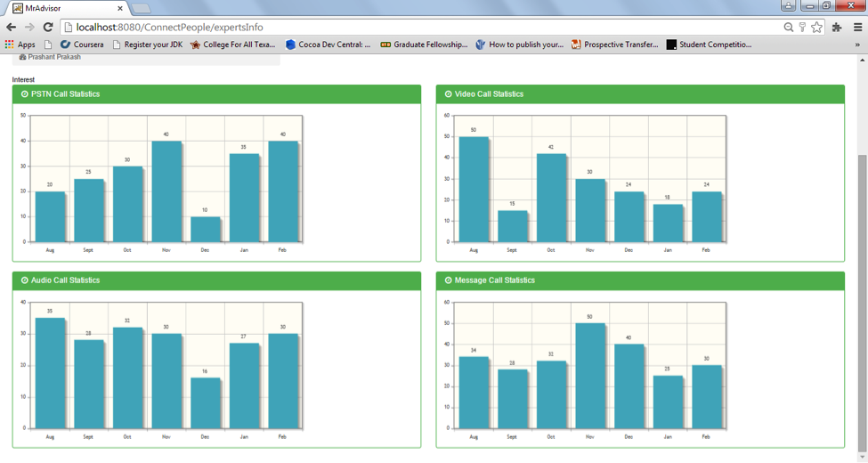Click the Dec bar in PSTN chart
This screenshot has height=463, width=868.
tap(206, 230)
